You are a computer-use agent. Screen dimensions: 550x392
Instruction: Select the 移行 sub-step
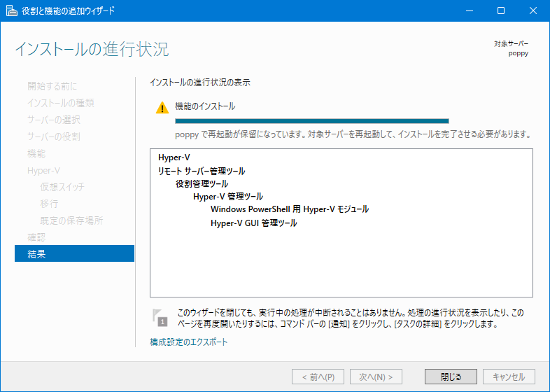[x=49, y=204]
